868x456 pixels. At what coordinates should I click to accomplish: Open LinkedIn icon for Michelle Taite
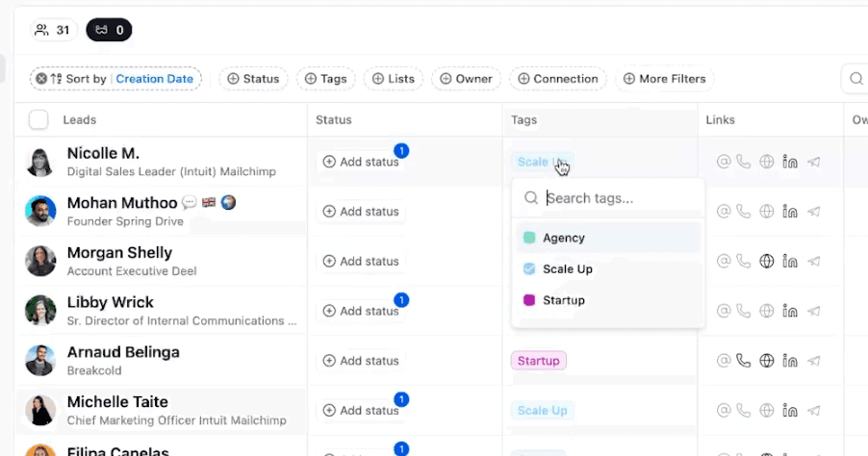[x=790, y=411]
